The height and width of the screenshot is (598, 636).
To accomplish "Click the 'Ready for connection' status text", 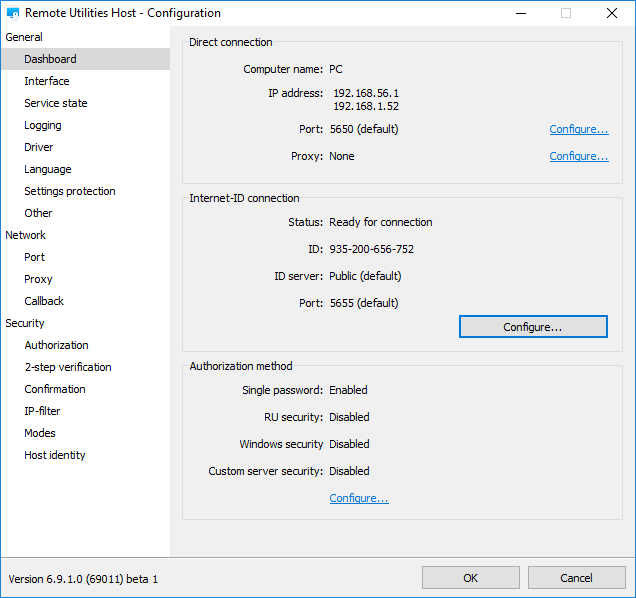I will pos(380,222).
